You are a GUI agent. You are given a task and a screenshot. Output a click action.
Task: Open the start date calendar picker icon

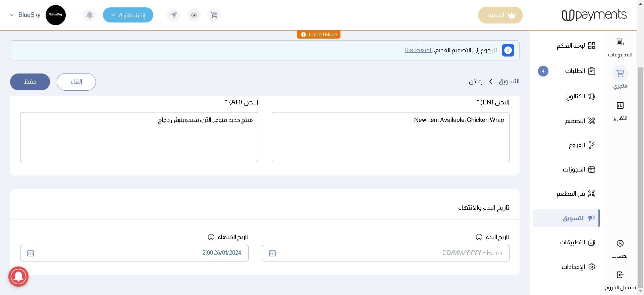[272, 253]
